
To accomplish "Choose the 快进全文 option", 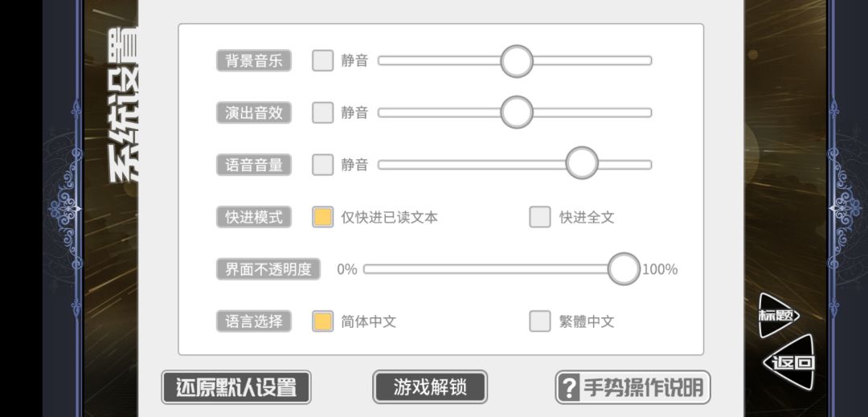I will 540,218.
